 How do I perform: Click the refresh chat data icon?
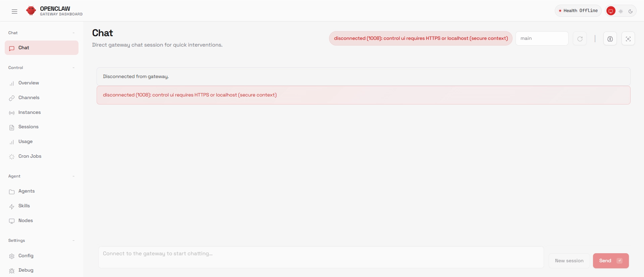pos(580,39)
